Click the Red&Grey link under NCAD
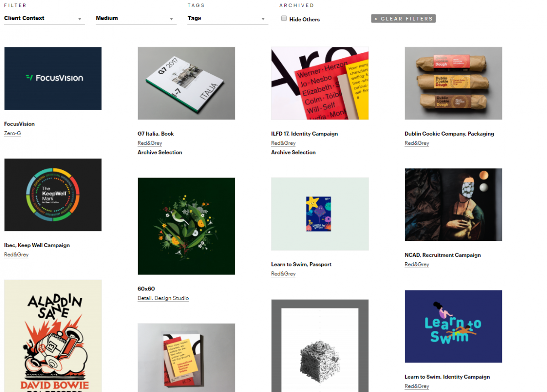 point(417,265)
